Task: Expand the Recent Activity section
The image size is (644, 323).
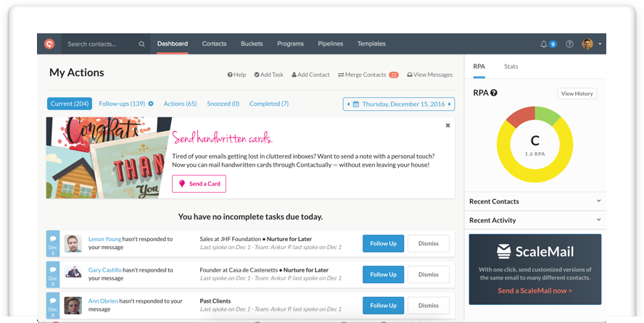Action: click(598, 220)
